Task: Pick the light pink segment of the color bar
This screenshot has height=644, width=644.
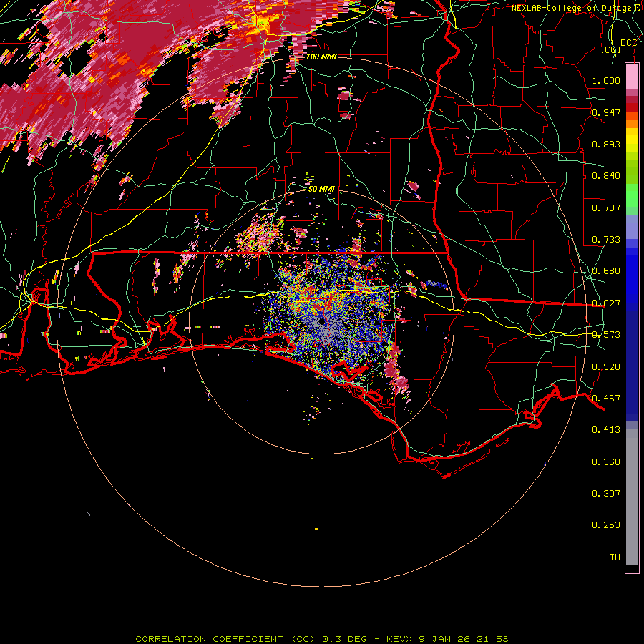Action: coord(632,77)
